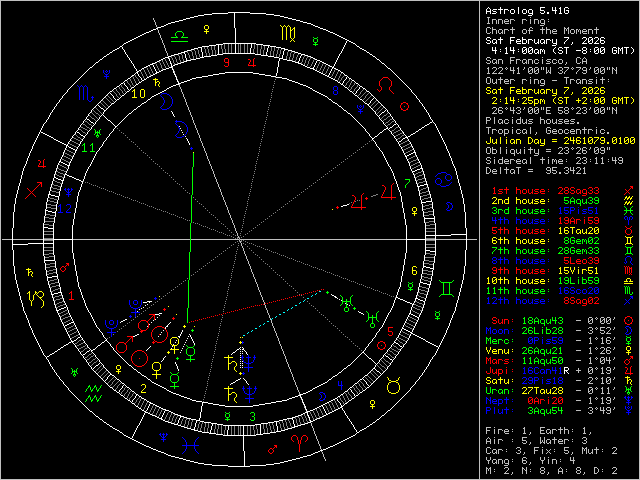Select the Capricorn glyph on the zodiac ring
This screenshot has width=640, height=480.
coord(36,297)
